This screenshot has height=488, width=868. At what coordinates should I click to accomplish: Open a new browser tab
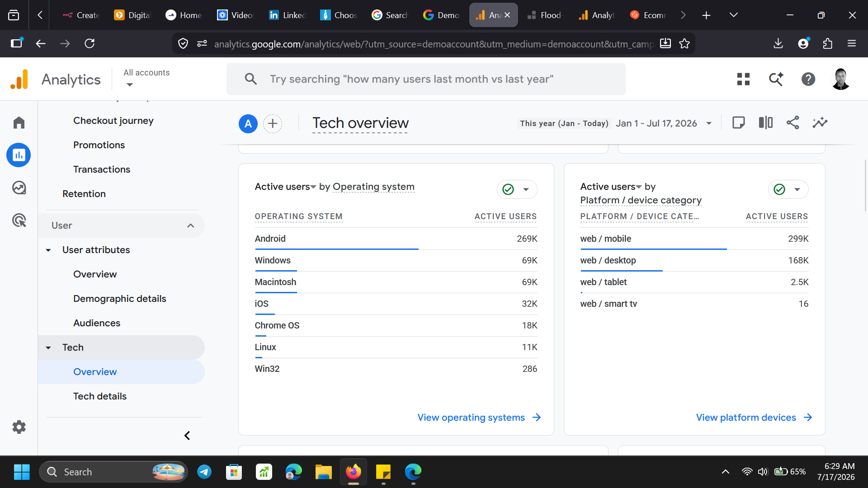coord(706,15)
